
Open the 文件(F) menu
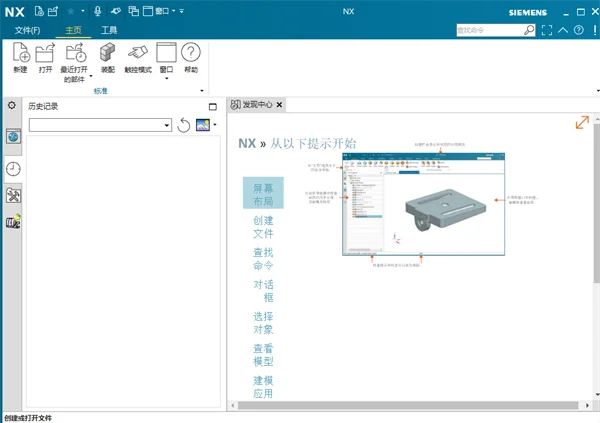click(x=27, y=30)
